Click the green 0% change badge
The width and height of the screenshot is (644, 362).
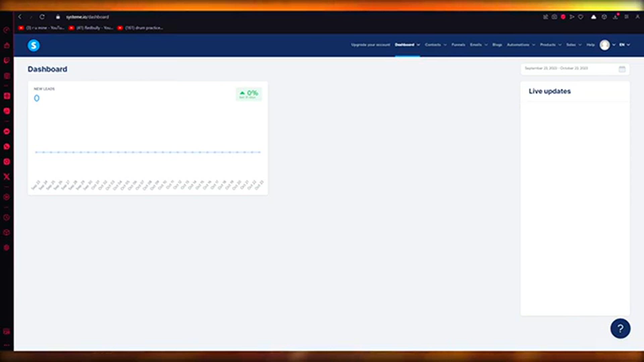point(249,94)
